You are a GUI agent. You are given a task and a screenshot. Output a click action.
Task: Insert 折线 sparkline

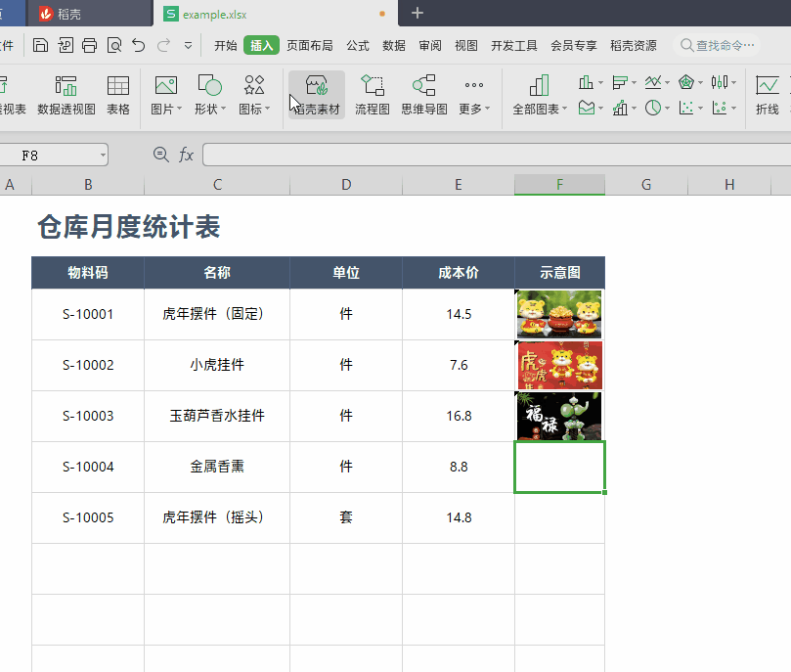[768, 95]
